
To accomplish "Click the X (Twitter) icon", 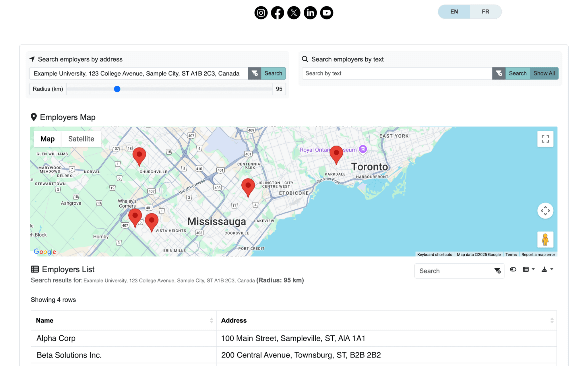I will coord(294,13).
